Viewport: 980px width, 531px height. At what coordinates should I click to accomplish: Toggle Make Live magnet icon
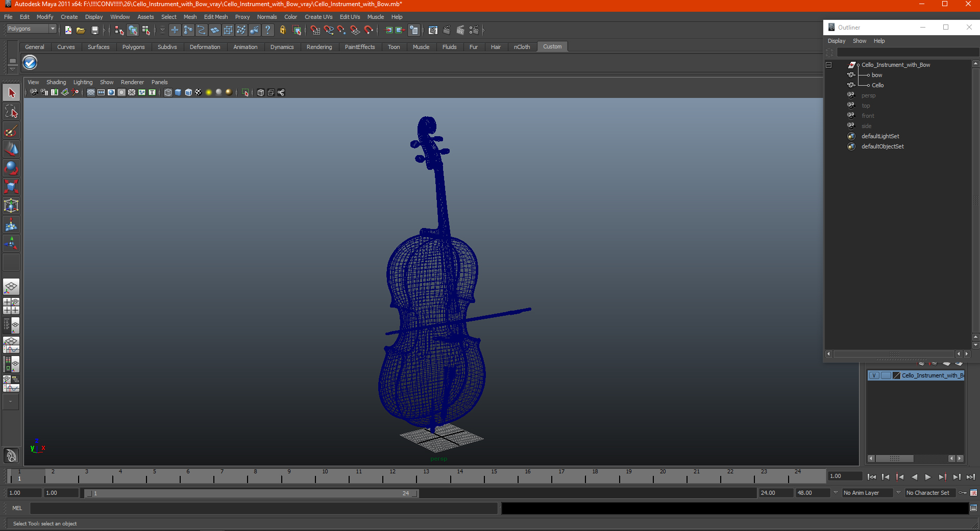point(369,31)
